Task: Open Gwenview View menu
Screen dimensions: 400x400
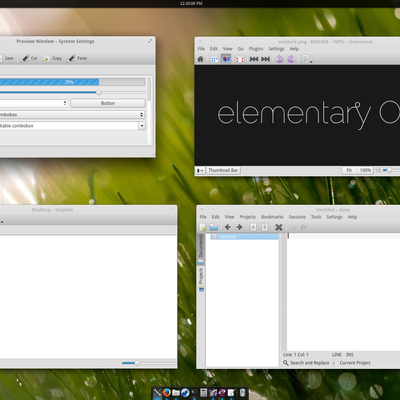Action: click(x=228, y=49)
